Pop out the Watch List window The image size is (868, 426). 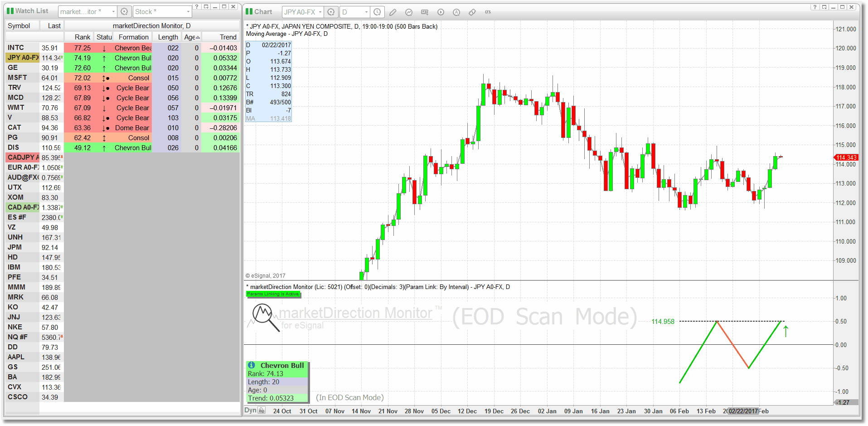[x=206, y=6]
